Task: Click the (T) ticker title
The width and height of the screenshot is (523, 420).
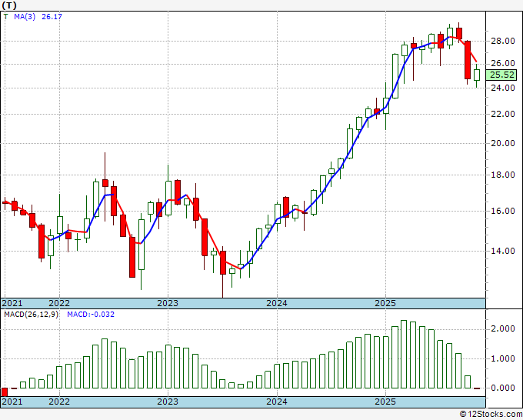Action: 9,5
